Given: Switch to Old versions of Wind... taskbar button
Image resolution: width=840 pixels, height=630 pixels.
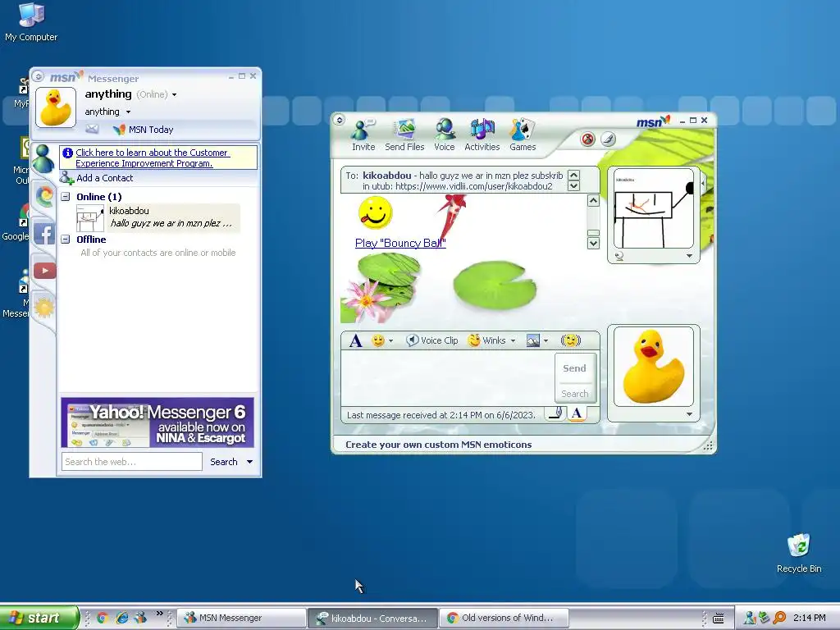Looking at the screenshot, I should [x=504, y=618].
